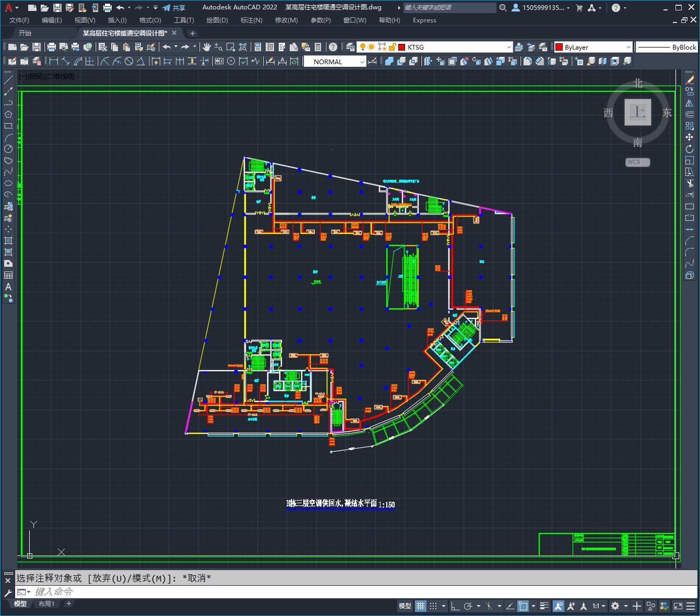Select the Move tool in the modify toolbar

point(690,137)
